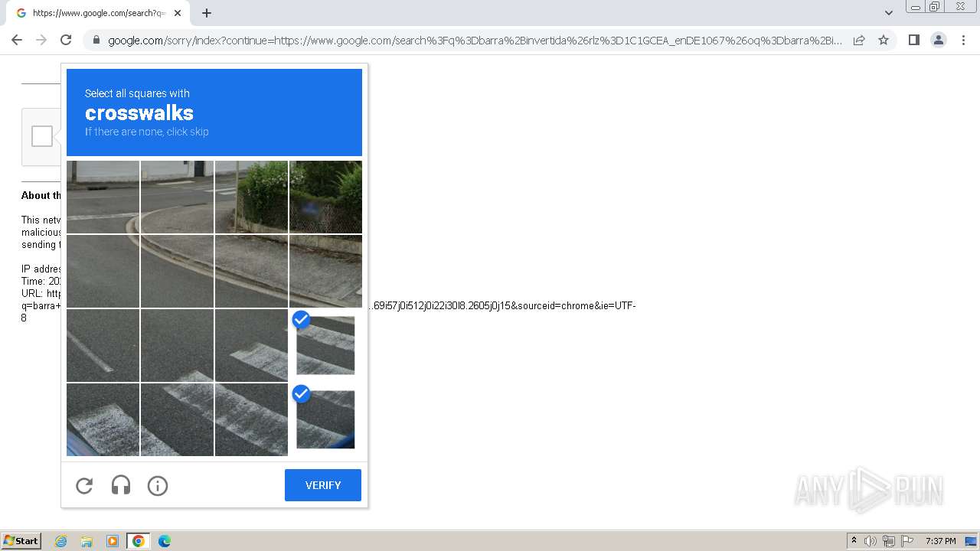Image resolution: width=980 pixels, height=551 pixels.
Task: Get an audio challenge via headphones icon
Action: click(x=121, y=485)
